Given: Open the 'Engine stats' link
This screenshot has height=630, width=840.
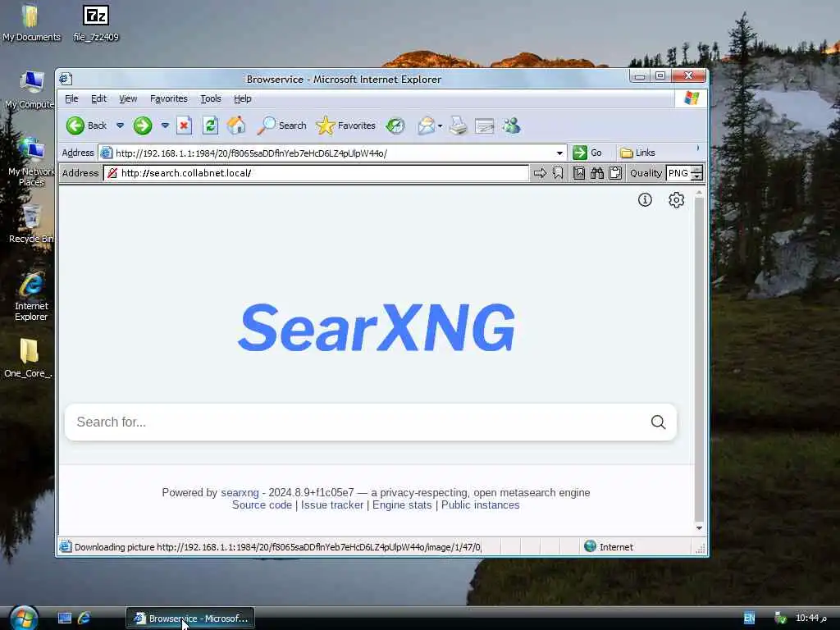Looking at the screenshot, I should [x=402, y=505].
